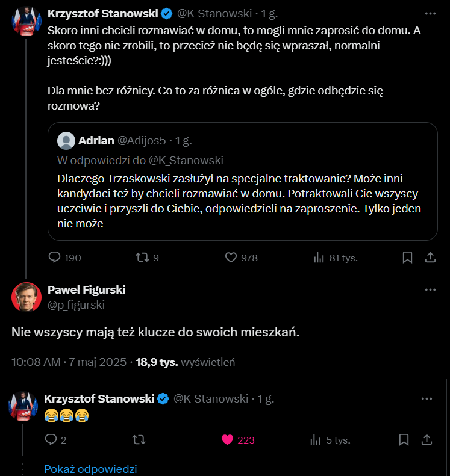Click Paweł Figurski's profile avatar

tap(26, 297)
